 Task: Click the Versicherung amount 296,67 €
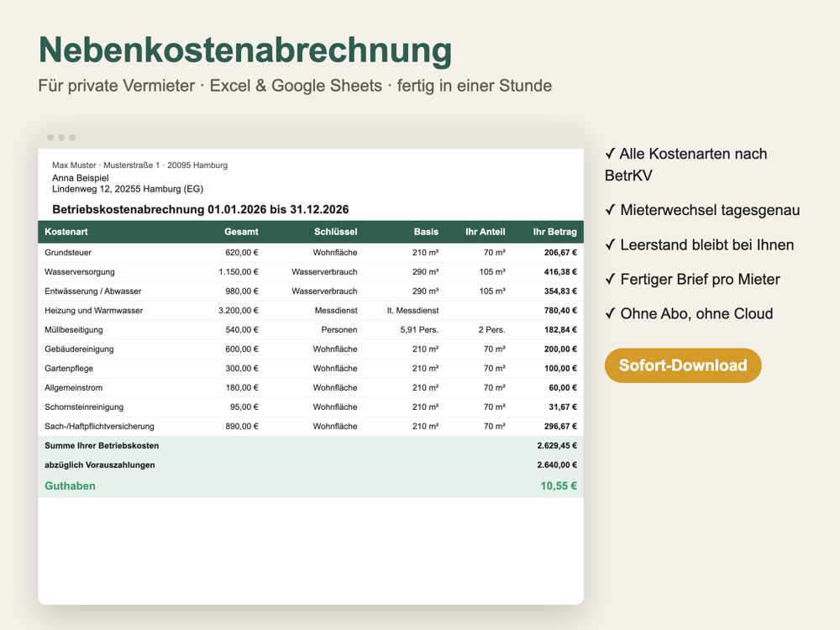(560, 426)
